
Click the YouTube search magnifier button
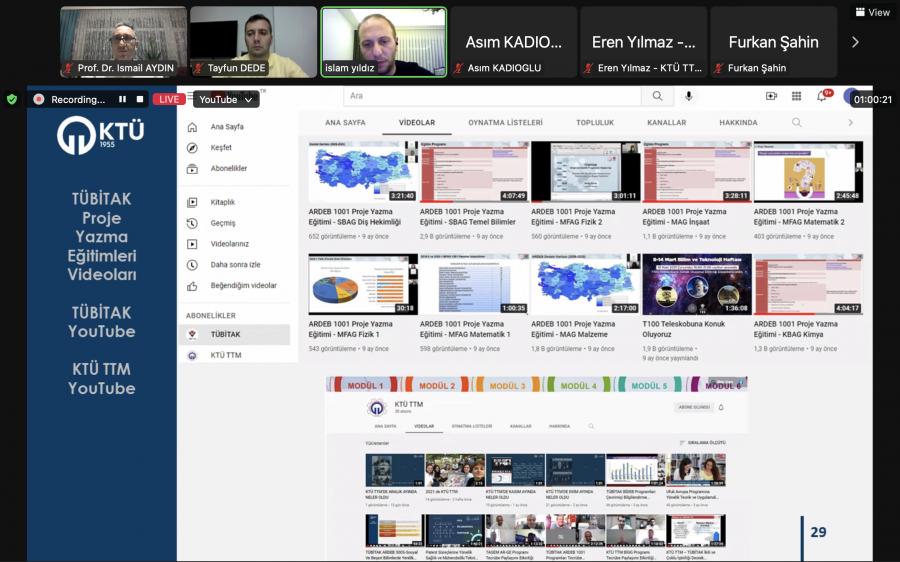coord(657,96)
